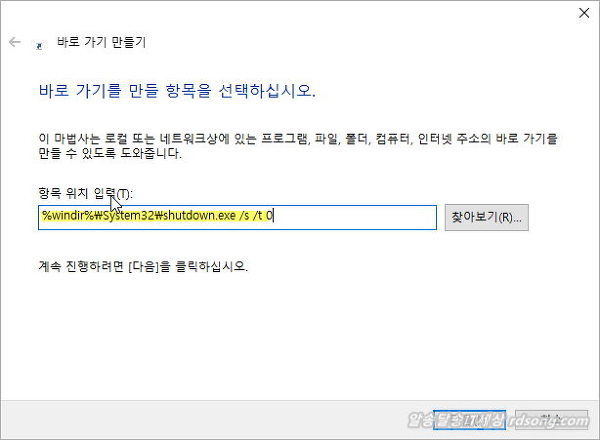Click the System32 part of the typed path
Image resolution: width=600 pixels, height=440 pixels.
[x=128, y=216]
